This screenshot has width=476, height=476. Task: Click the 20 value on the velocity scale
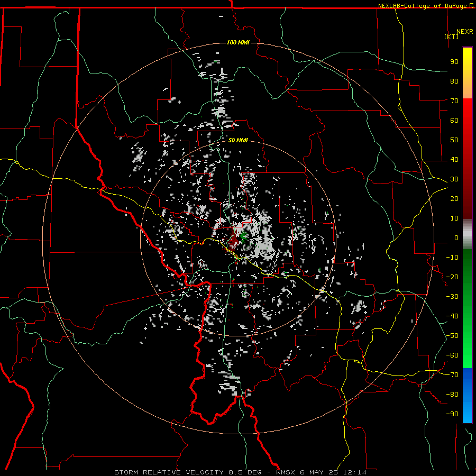[x=454, y=198]
